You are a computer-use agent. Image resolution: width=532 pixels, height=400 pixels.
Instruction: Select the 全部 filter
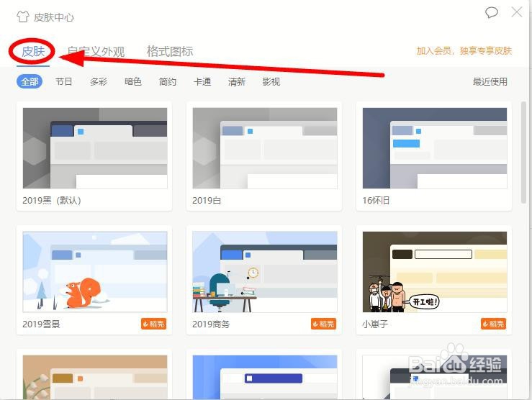[30, 82]
